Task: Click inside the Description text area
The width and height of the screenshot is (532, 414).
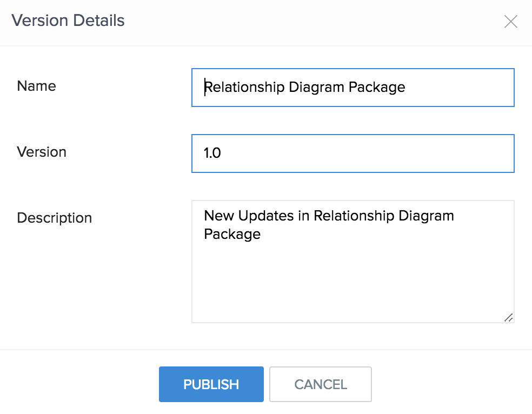Action: (353, 262)
